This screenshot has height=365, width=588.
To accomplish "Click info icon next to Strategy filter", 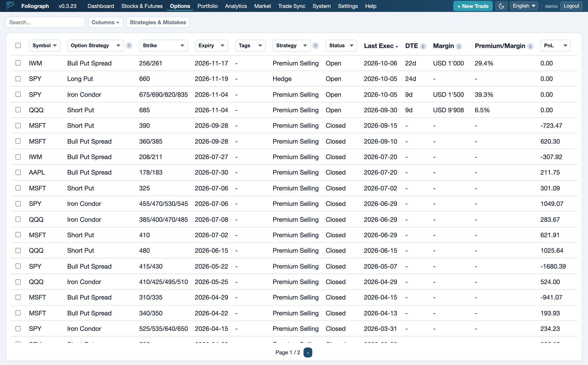I will (315, 46).
